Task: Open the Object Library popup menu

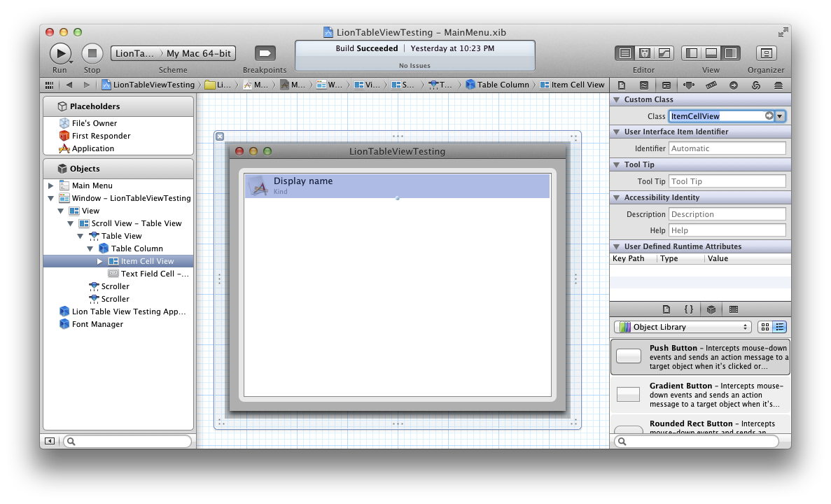Action: [683, 327]
